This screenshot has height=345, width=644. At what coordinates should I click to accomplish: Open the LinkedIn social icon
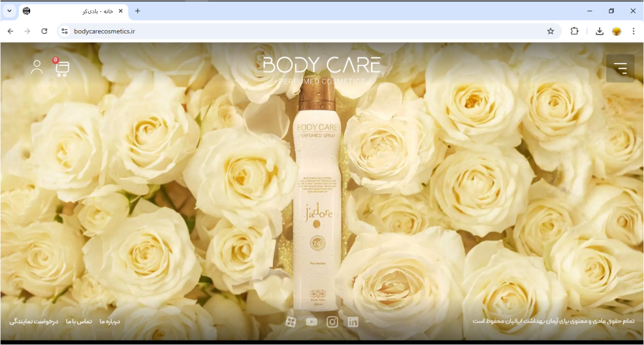(x=353, y=322)
